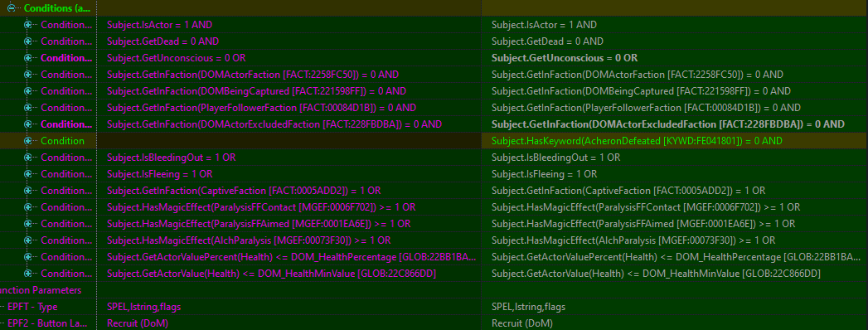Select magenta CaptiveFaction [FACT:0005ADD2] cell
Viewport: 868px width, 330px height.
pyautogui.click(x=244, y=191)
